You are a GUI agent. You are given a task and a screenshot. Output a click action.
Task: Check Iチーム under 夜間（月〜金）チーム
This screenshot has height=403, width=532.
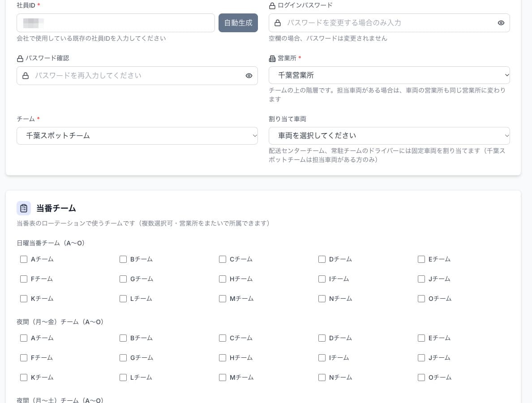(322, 357)
